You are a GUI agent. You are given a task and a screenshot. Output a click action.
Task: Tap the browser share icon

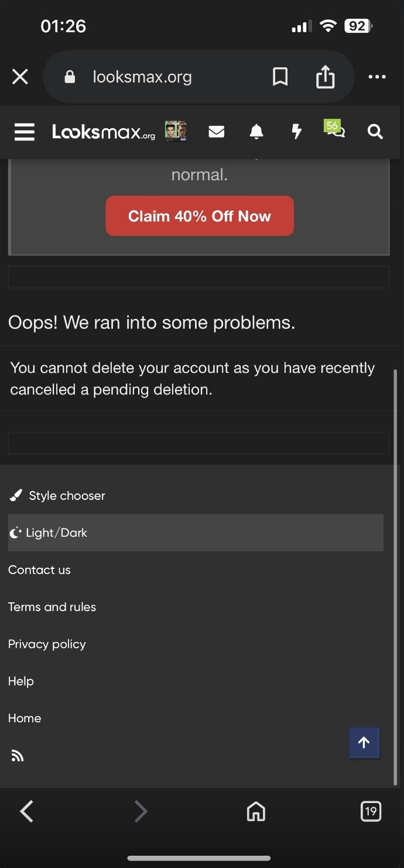[326, 77]
